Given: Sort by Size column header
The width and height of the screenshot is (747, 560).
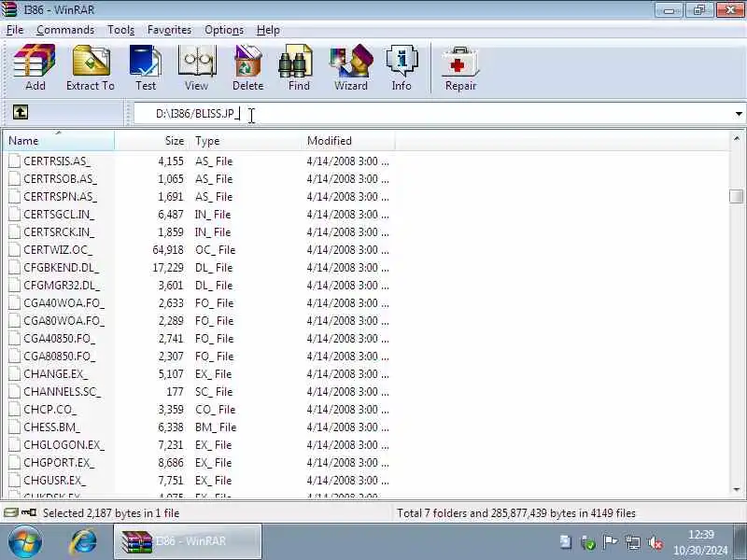Looking at the screenshot, I should click(x=151, y=141).
